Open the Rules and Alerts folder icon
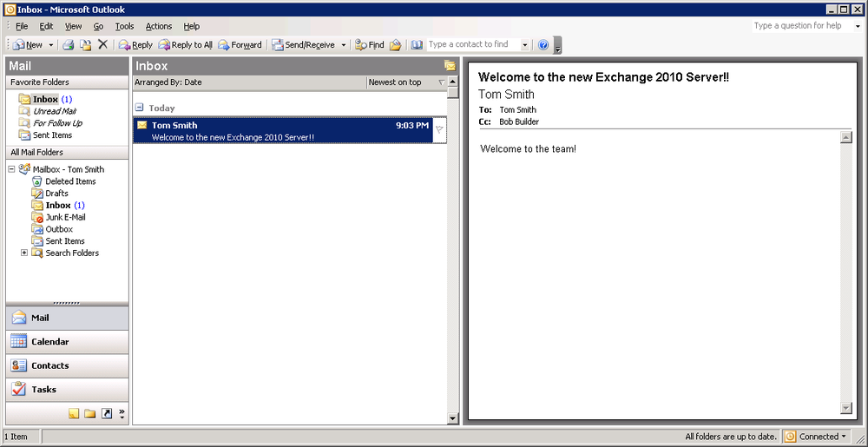868x447 pixels. click(x=395, y=45)
